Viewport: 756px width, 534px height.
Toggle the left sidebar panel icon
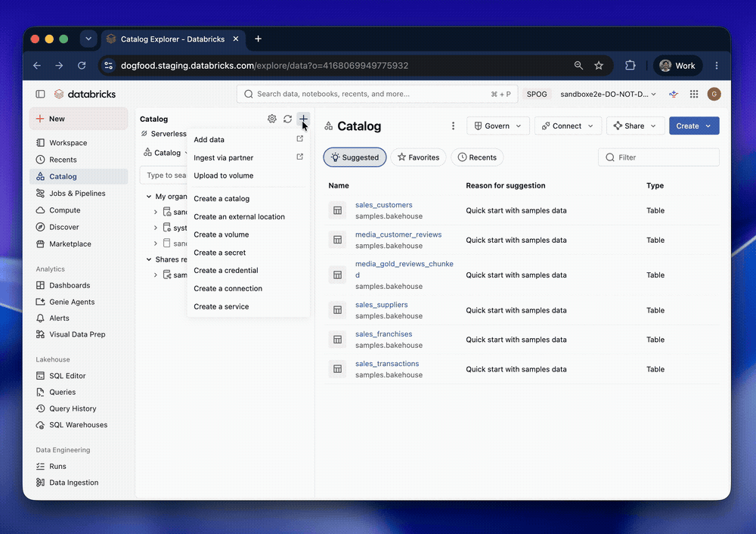(41, 94)
